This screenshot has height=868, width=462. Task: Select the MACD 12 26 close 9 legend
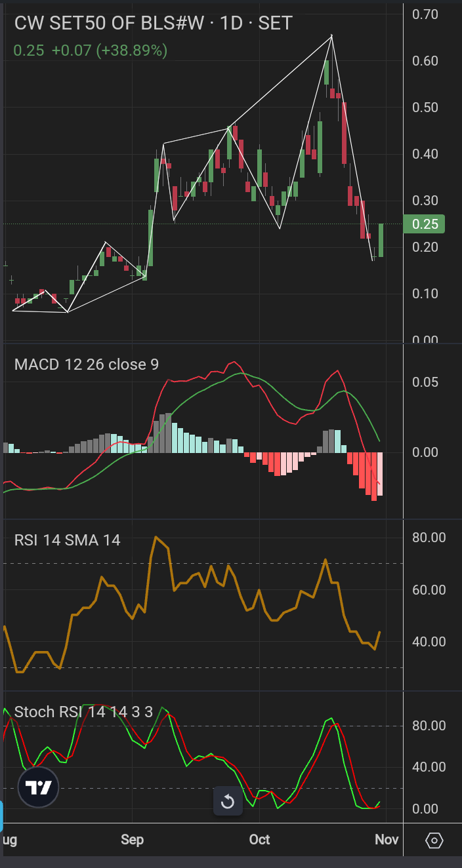[x=87, y=365]
